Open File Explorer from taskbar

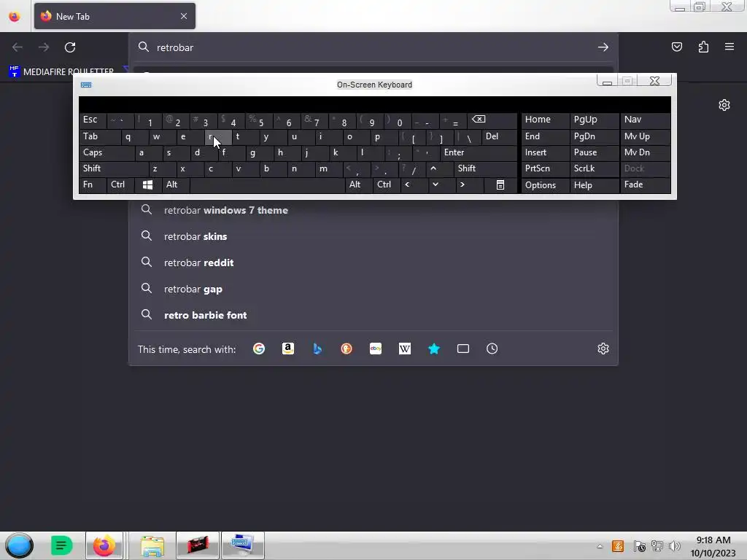click(152, 545)
